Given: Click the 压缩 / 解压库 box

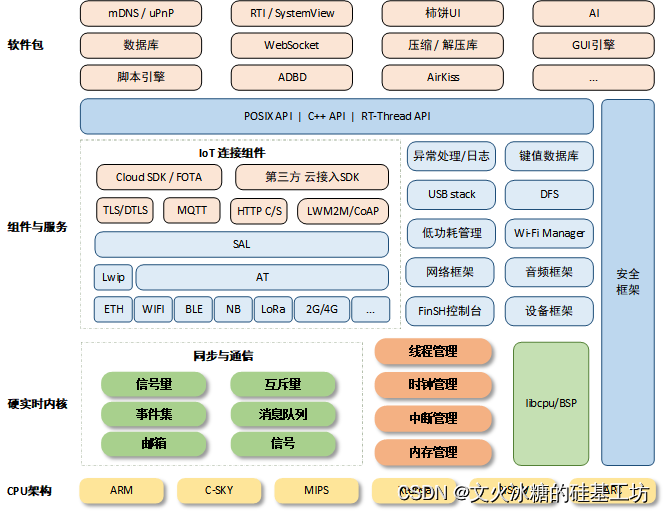Looking at the screenshot, I should coord(443,45).
